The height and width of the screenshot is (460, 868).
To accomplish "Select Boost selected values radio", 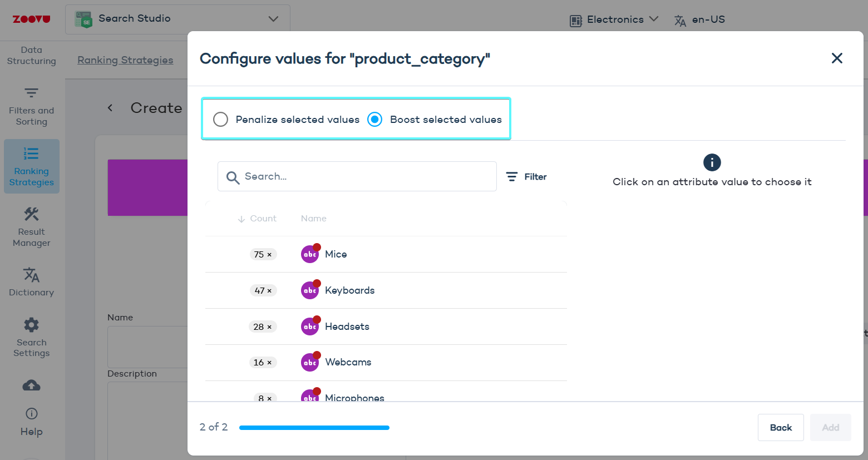I will tap(375, 120).
